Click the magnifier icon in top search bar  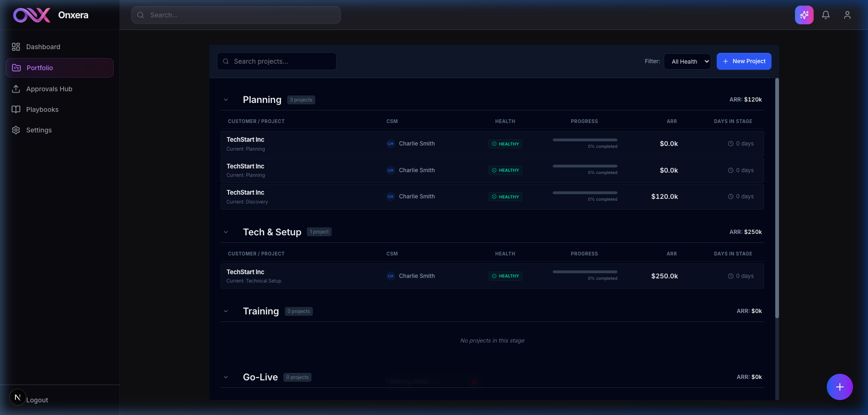[141, 15]
